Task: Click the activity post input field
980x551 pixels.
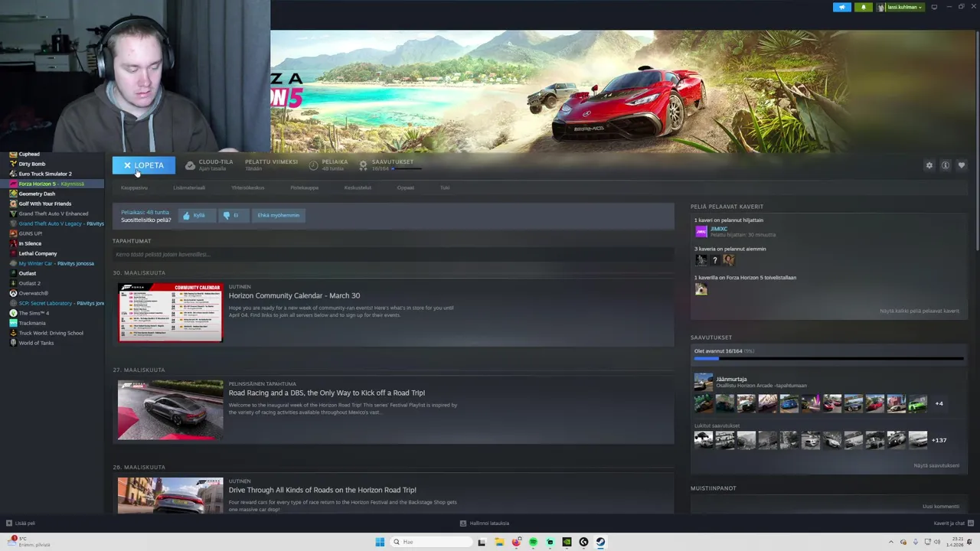Action: pyautogui.click(x=393, y=254)
